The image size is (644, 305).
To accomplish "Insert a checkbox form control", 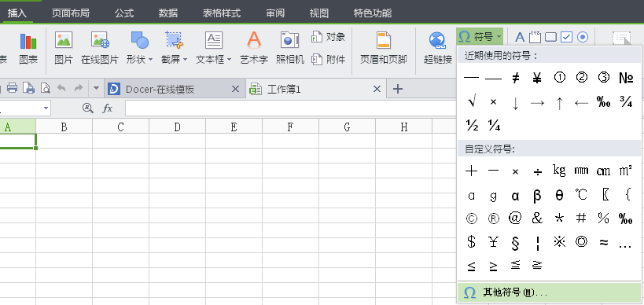I will pos(566,38).
